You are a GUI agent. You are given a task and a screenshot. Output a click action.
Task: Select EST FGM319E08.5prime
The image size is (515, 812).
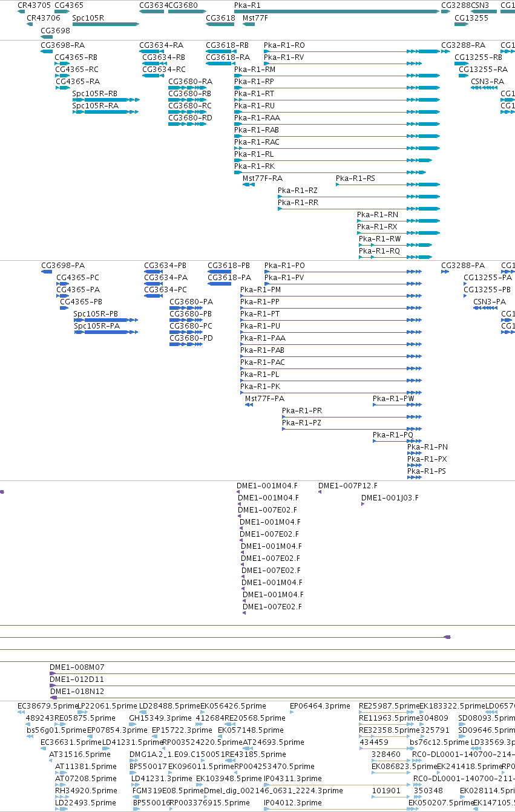point(168,790)
